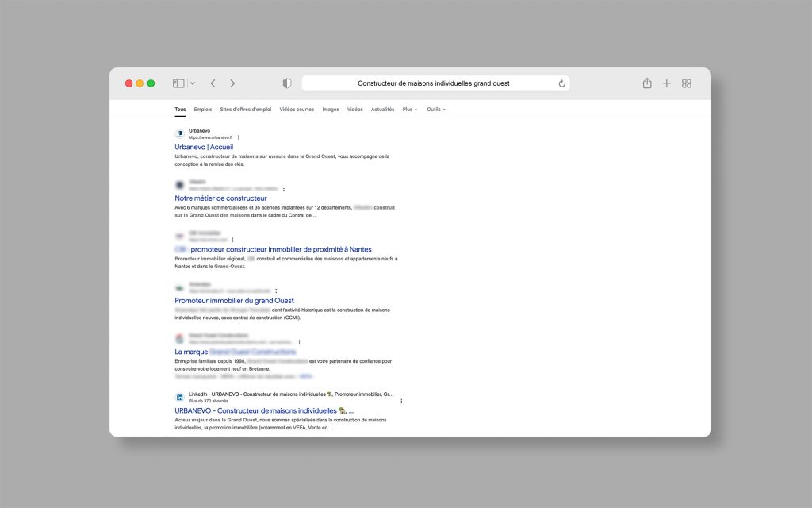The height and width of the screenshot is (508, 812).
Task: Open the privacy shield report icon
Action: (287, 83)
